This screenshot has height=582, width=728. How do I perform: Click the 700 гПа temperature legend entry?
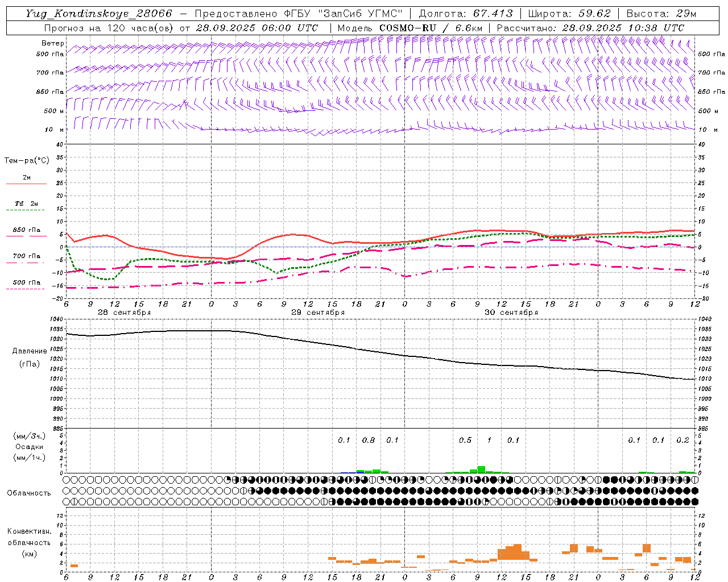pos(27,256)
